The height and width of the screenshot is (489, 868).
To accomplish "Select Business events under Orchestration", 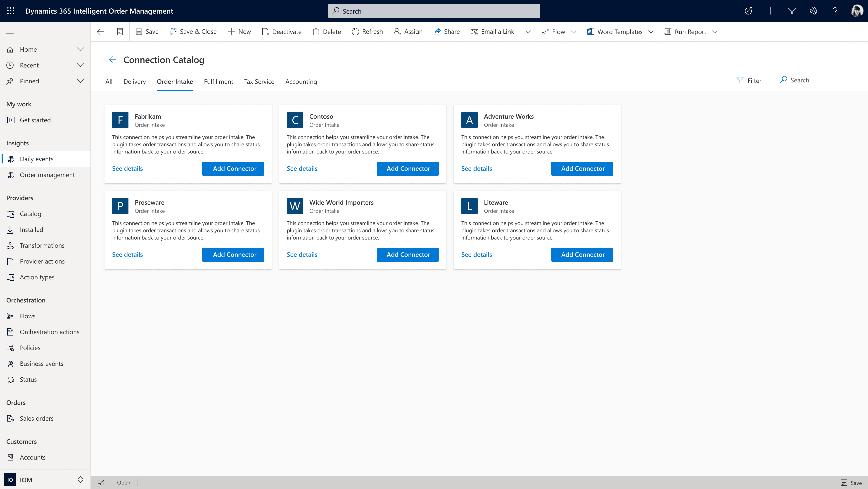I will click(x=41, y=364).
